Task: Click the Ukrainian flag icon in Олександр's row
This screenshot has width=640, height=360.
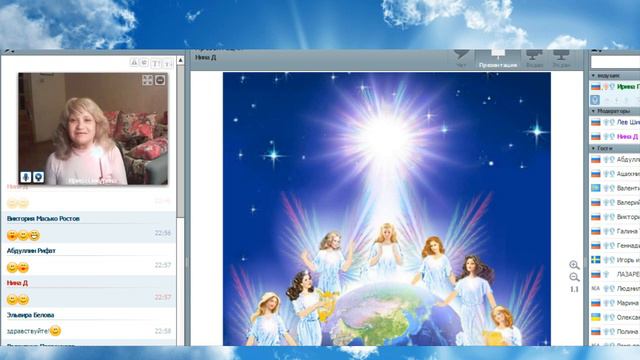Action: tap(596, 317)
